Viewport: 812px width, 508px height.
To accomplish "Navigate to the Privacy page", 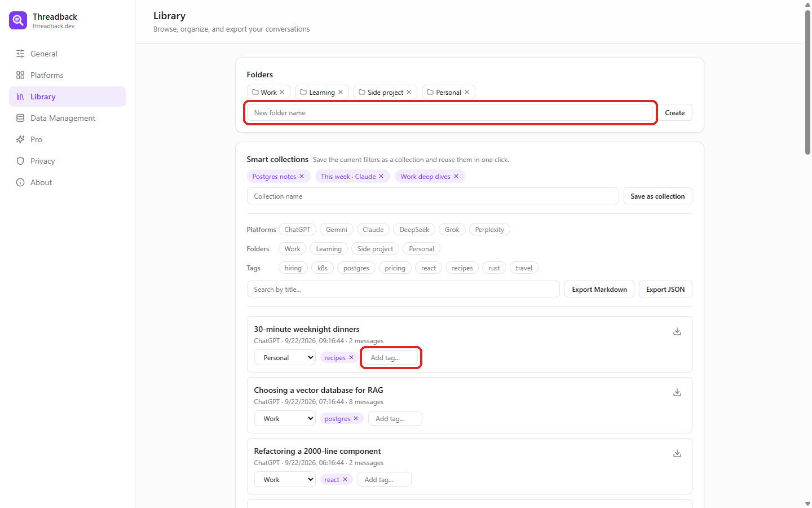I will point(67,161).
